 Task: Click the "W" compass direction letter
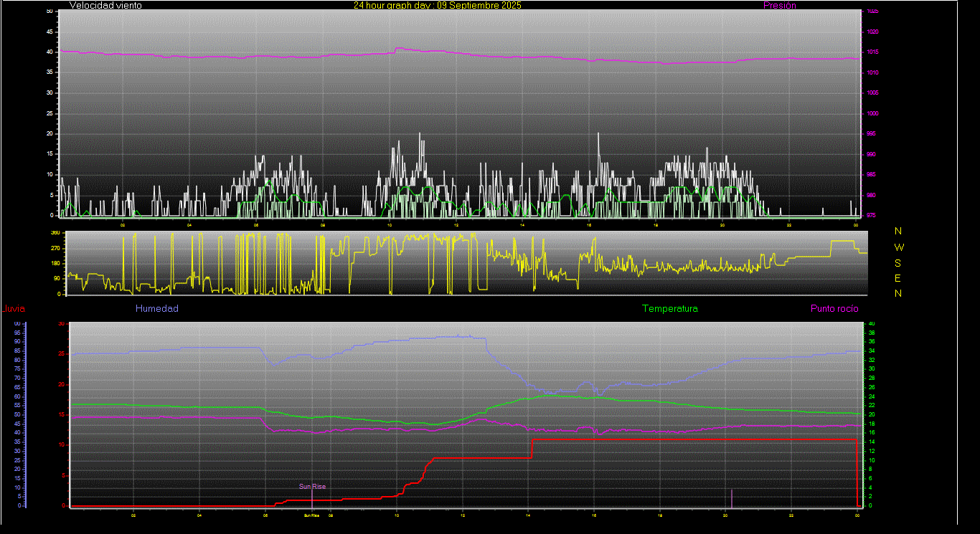pos(897,247)
